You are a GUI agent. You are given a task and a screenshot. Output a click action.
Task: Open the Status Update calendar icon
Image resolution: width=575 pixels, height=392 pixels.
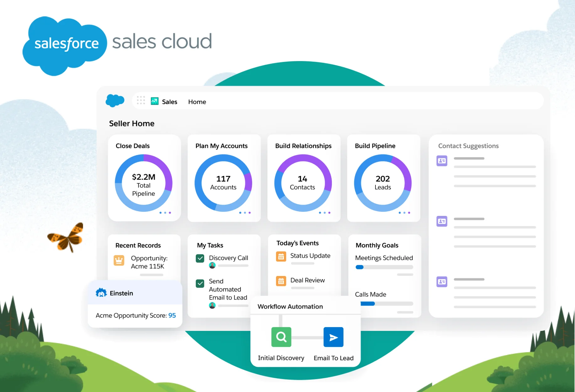tap(281, 256)
